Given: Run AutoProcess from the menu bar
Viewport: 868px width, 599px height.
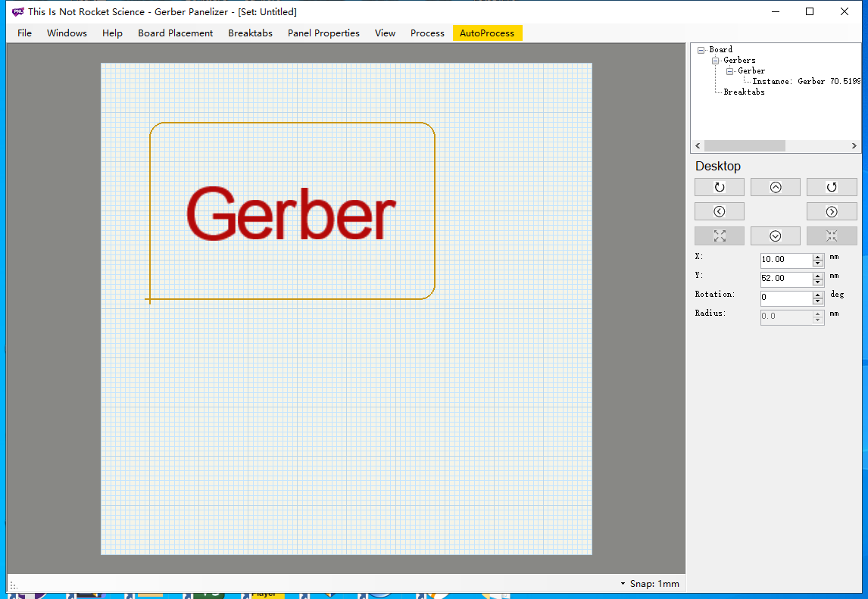Looking at the screenshot, I should pos(487,33).
